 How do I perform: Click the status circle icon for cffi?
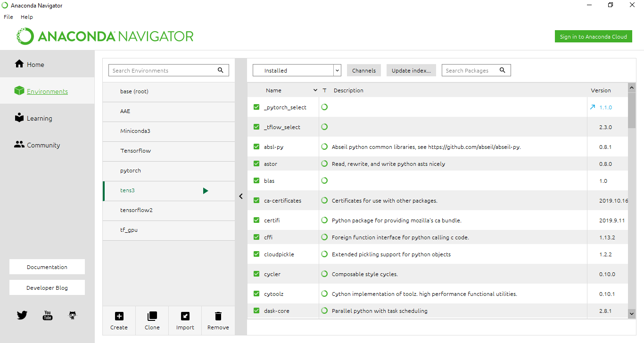coord(324,237)
